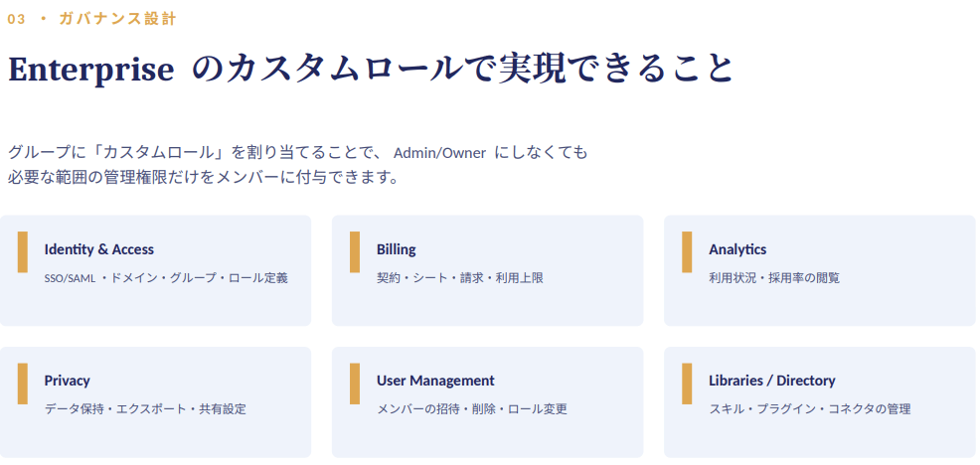Click the orange bar beside Libraries / Directory
Image resolution: width=980 pixels, height=465 pixels.
(x=687, y=384)
